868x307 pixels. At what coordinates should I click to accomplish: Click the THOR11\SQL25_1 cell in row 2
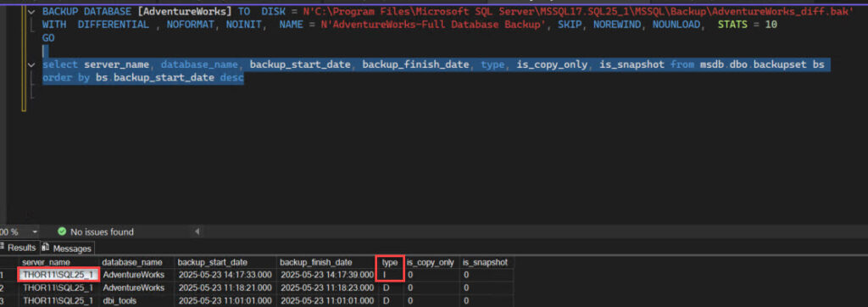coord(58,287)
